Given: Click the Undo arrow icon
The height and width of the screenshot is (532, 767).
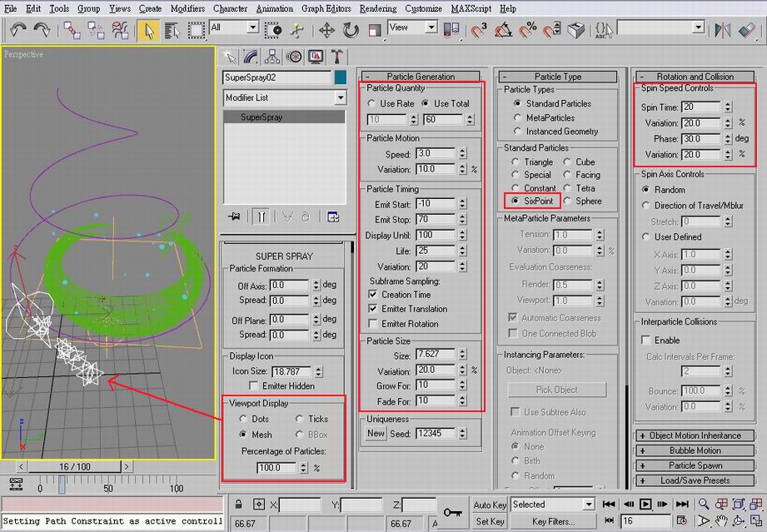Looking at the screenshot, I should (x=18, y=30).
